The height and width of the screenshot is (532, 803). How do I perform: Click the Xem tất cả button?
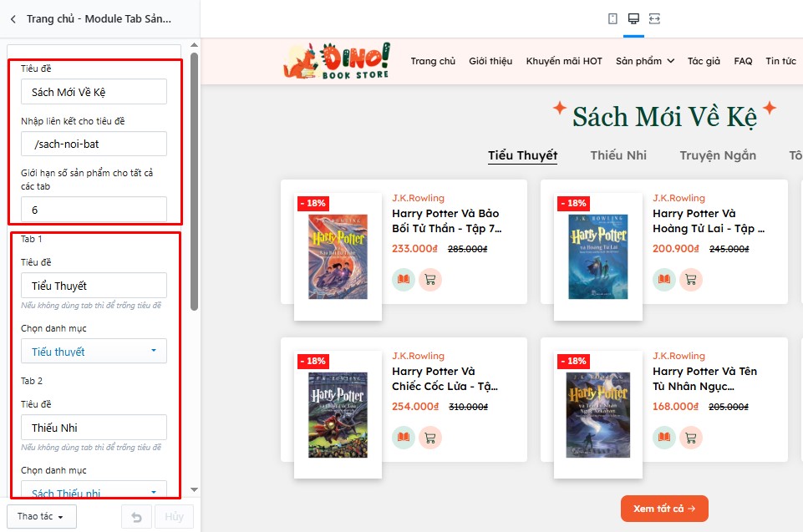tap(664, 509)
